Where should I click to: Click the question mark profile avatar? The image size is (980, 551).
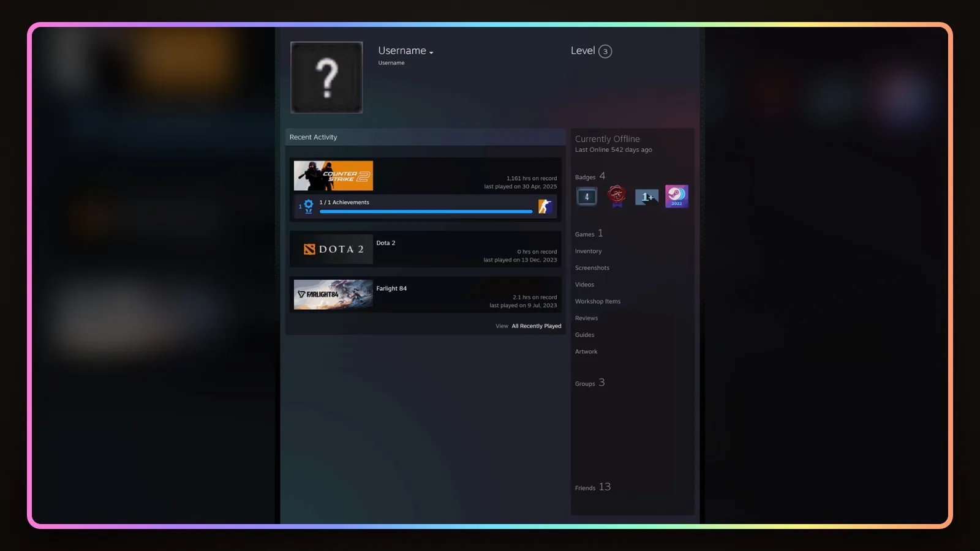click(326, 78)
